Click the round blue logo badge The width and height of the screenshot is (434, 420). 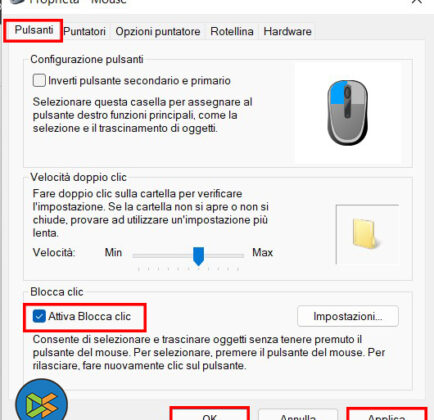coord(41,400)
